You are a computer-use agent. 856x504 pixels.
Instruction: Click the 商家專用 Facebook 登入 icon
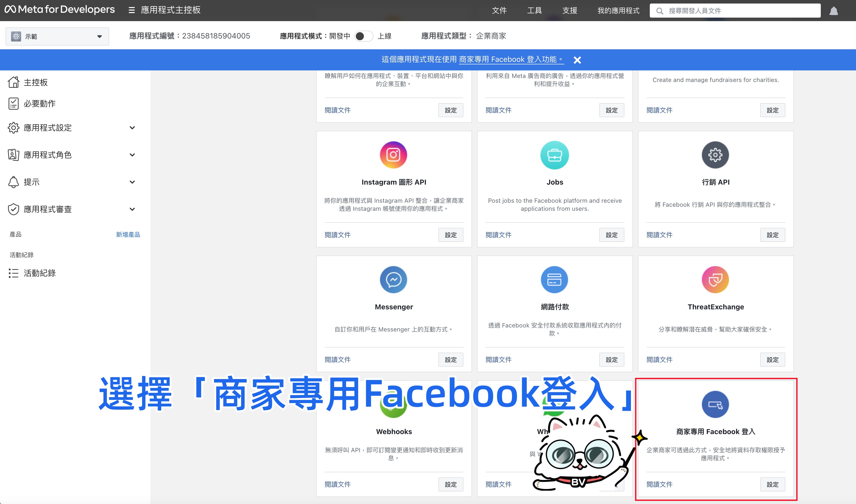715,404
